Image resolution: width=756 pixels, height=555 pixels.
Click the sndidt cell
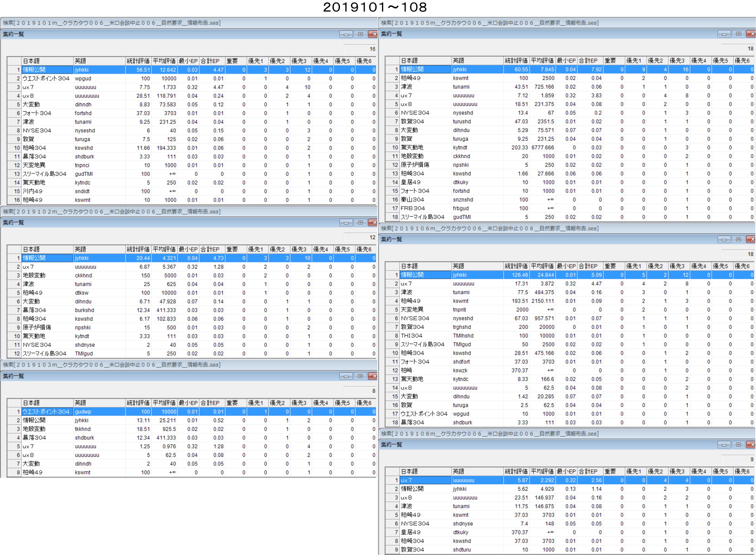tap(99, 191)
